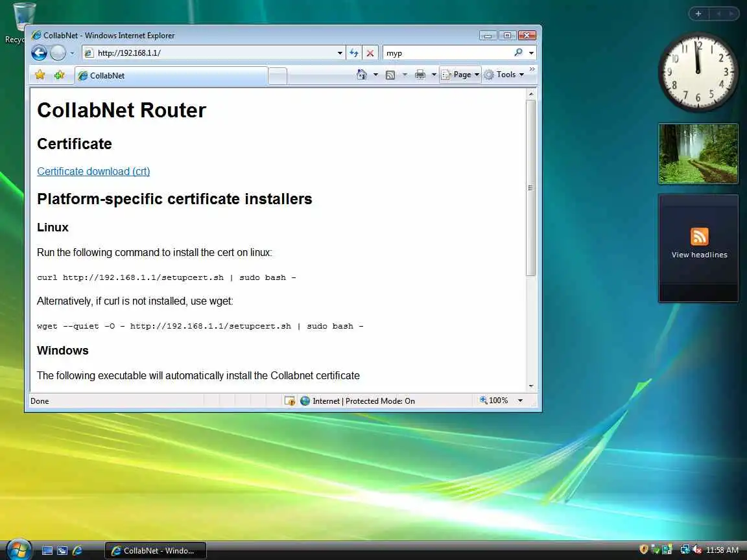Screen dimensions: 747x560
Task: Expand the feeds dropdown arrow
Action: [x=405, y=75]
